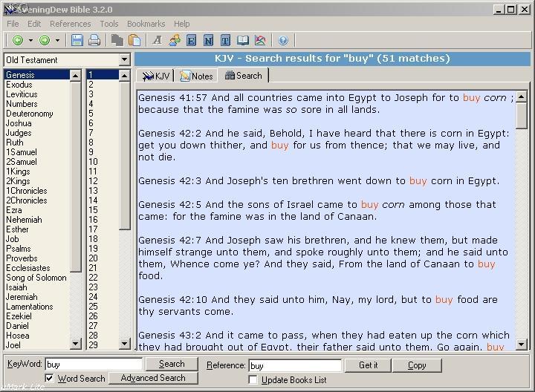
Task: Enable the Update Books List checkbox
Action: (253, 379)
